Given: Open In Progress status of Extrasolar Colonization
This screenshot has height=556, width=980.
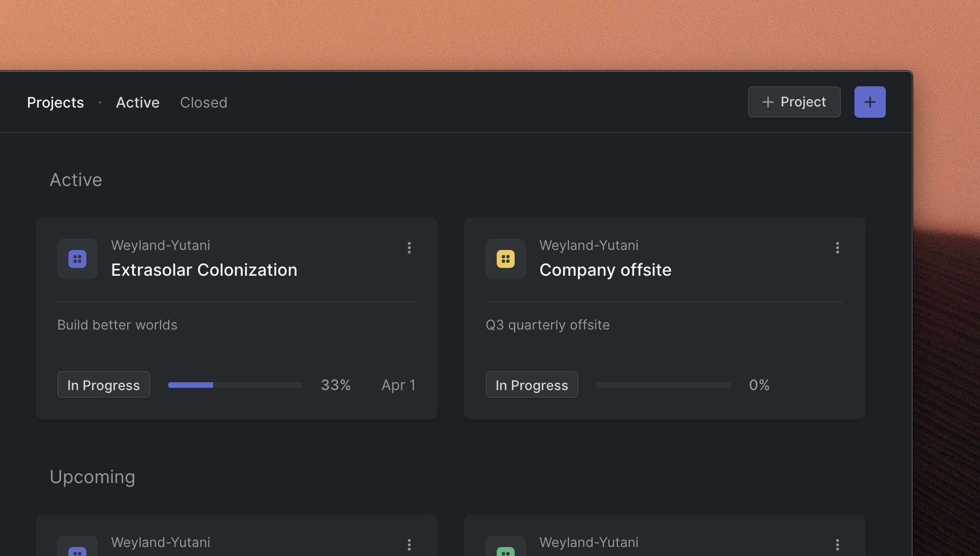Looking at the screenshot, I should [104, 385].
